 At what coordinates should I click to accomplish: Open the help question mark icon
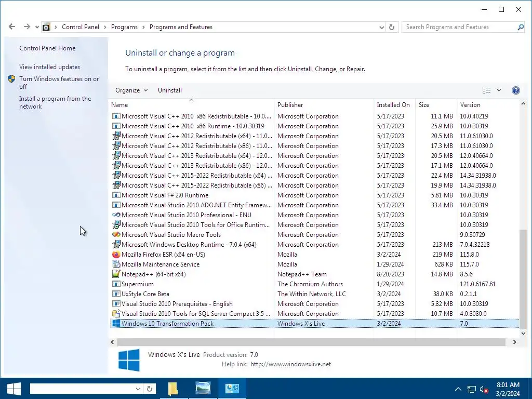pos(515,90)
